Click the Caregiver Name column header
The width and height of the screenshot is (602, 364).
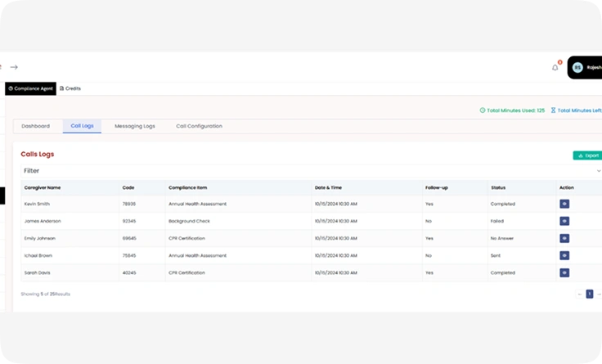click(43, 188)
